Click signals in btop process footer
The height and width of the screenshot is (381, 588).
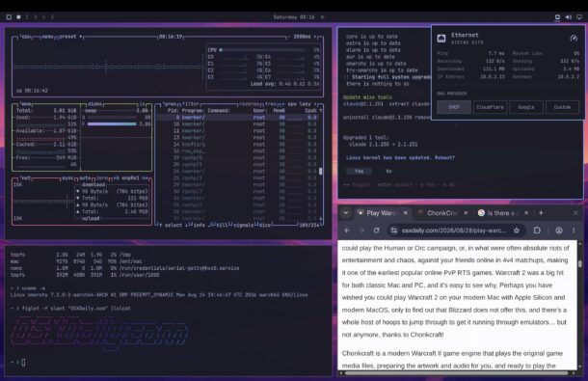[243, 225]
